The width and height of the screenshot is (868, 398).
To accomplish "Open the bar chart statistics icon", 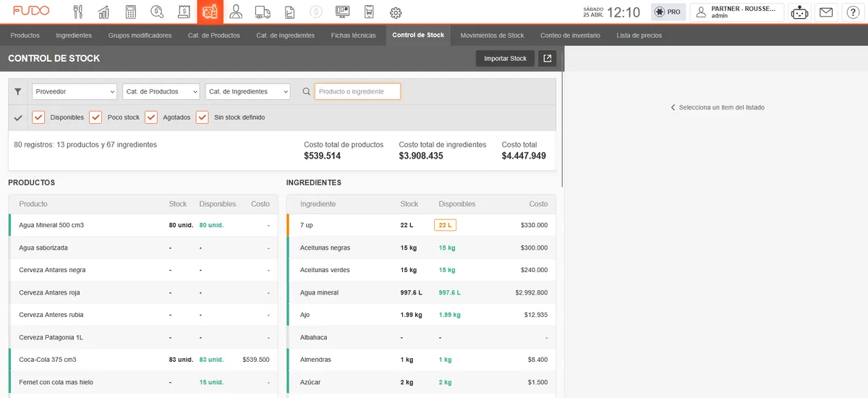I will coord(104,12).
